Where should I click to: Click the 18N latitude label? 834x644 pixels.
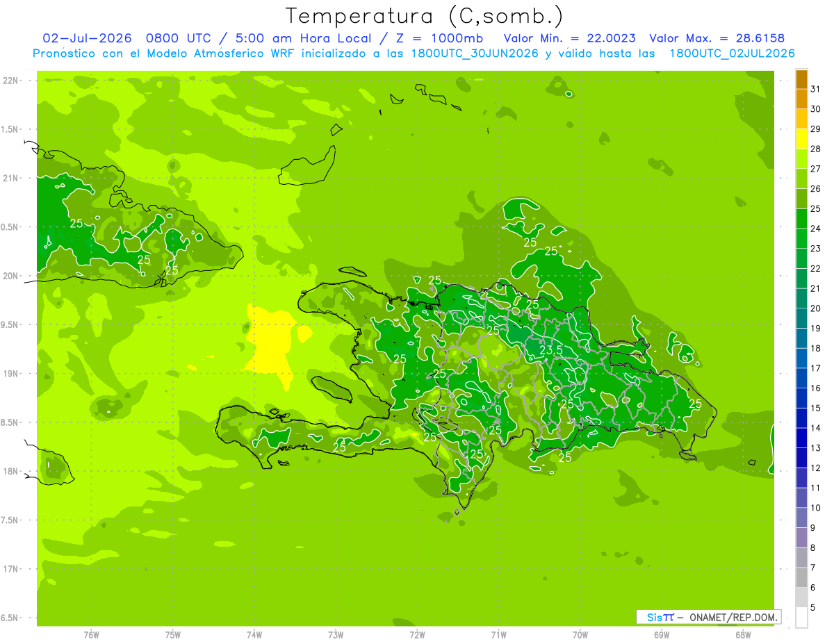point(12,471)
